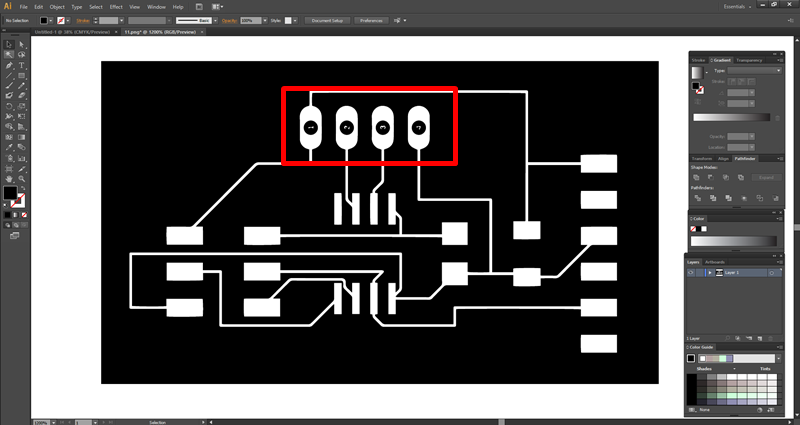The image size is (800, 425).
Task: Delete gradient stop with trash icon
Action: point(778,118)
